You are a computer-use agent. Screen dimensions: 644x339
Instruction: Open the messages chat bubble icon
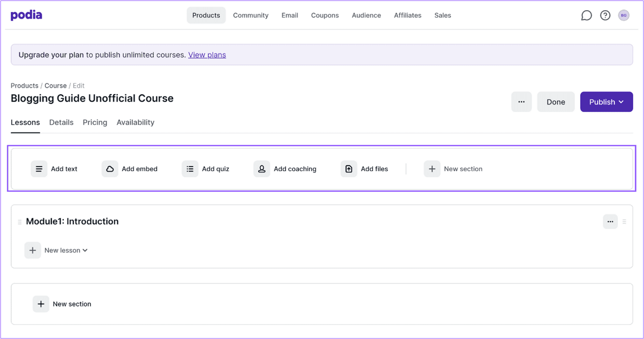(x=586, y=15)
